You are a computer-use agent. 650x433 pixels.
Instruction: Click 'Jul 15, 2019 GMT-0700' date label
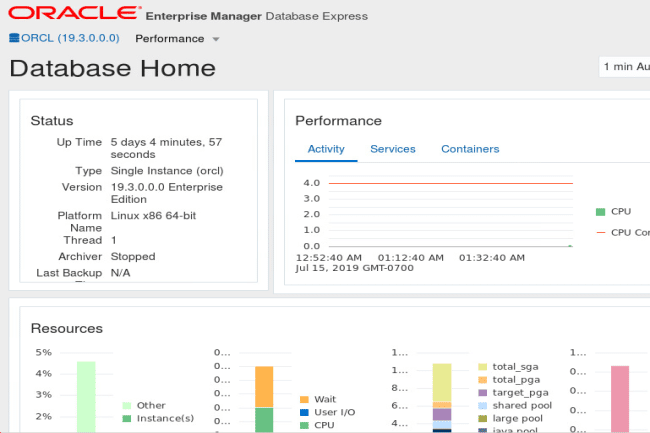(354, 268)
